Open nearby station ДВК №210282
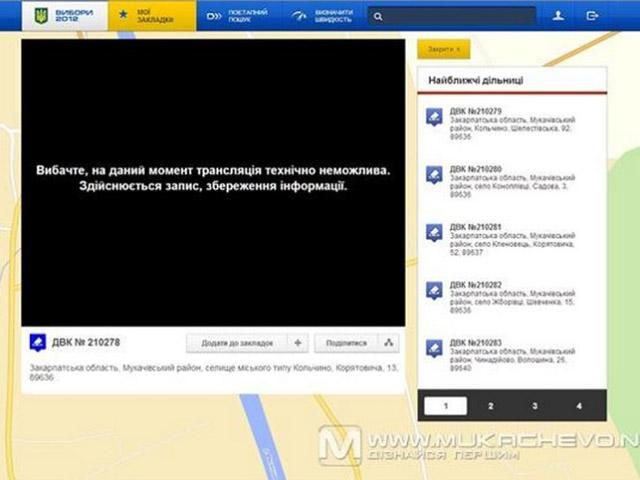The image size is (640, 480). point(476,285)
